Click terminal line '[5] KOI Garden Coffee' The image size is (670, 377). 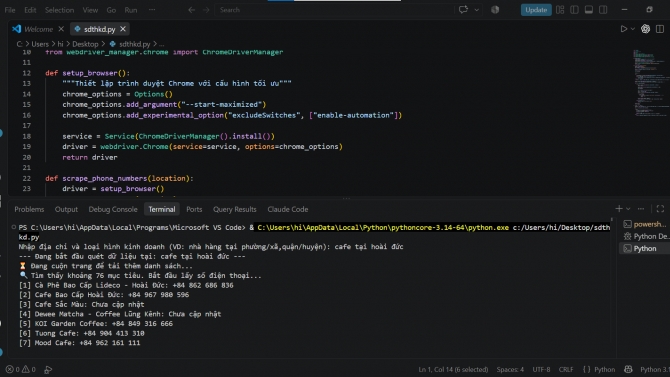[96, 324]
